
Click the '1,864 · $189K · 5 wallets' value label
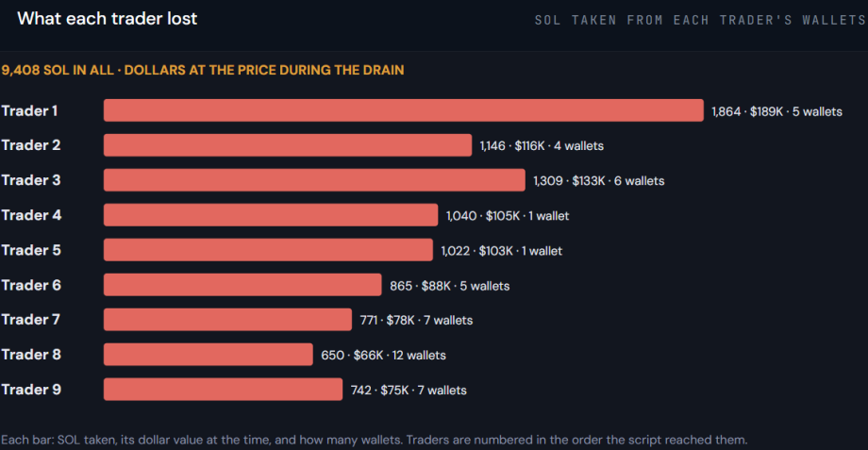(776, 112)
